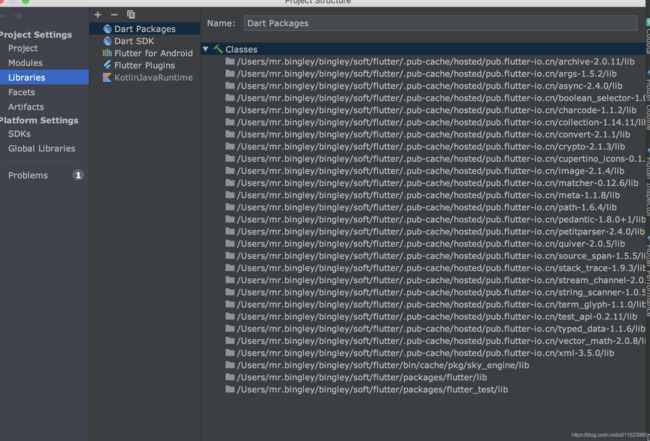Select the string_scanner path entry
This screenshot has width=650, height=441.
[x=441, y=293]
